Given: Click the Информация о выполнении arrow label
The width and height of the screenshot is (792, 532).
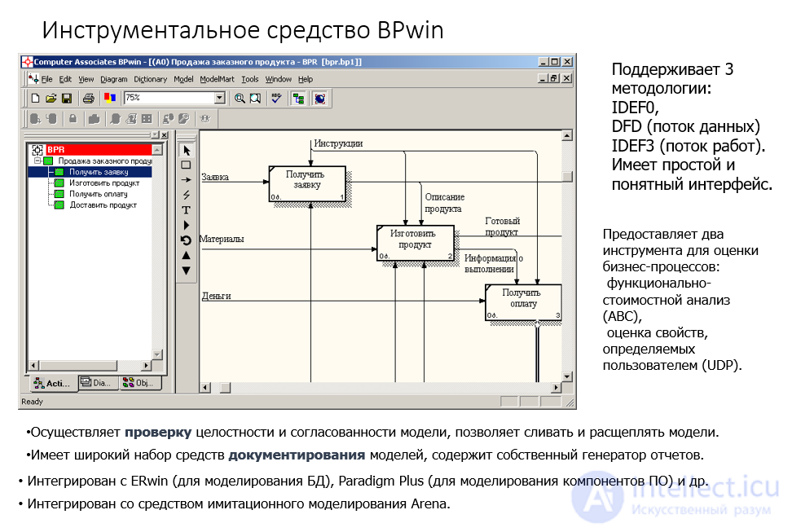Looking at the screenshot, I should point(494,263).
